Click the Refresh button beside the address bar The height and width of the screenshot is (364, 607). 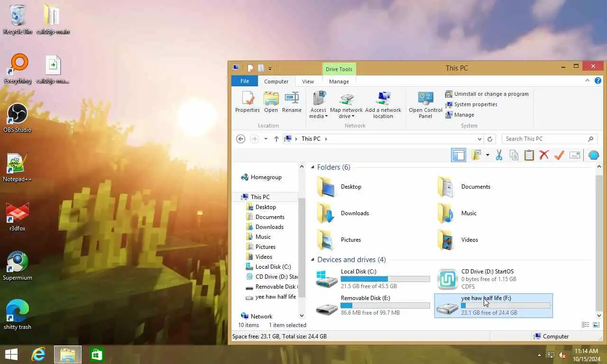[490, 139]
